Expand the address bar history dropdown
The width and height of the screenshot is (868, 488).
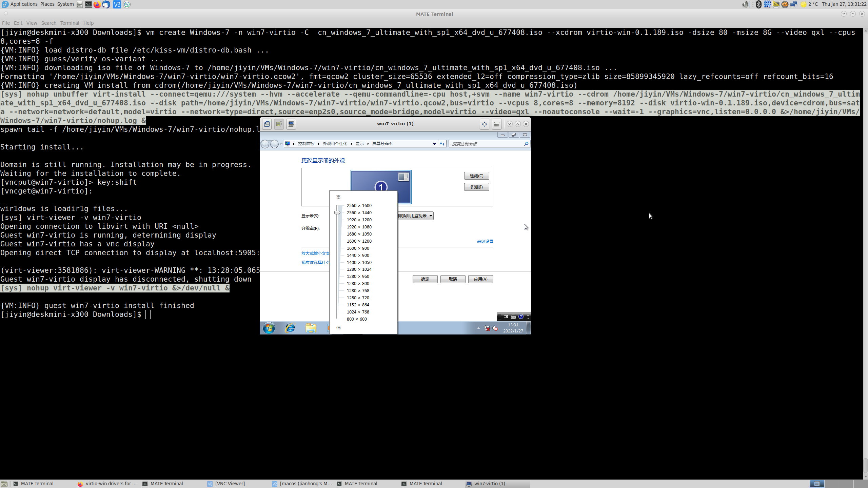[x=434, y=144]
